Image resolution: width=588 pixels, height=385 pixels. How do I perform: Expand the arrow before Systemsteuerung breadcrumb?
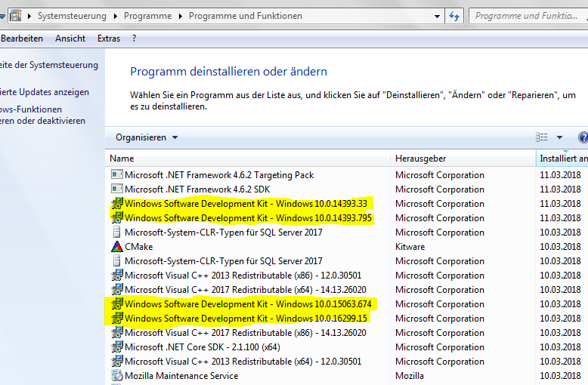(29, 16)
